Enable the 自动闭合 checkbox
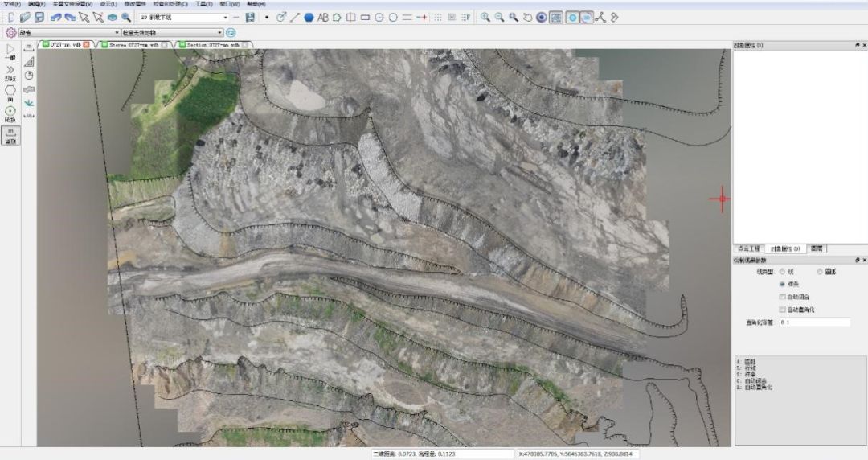The width and height of the screenshot is (868, 460). (x=782, y=297)
